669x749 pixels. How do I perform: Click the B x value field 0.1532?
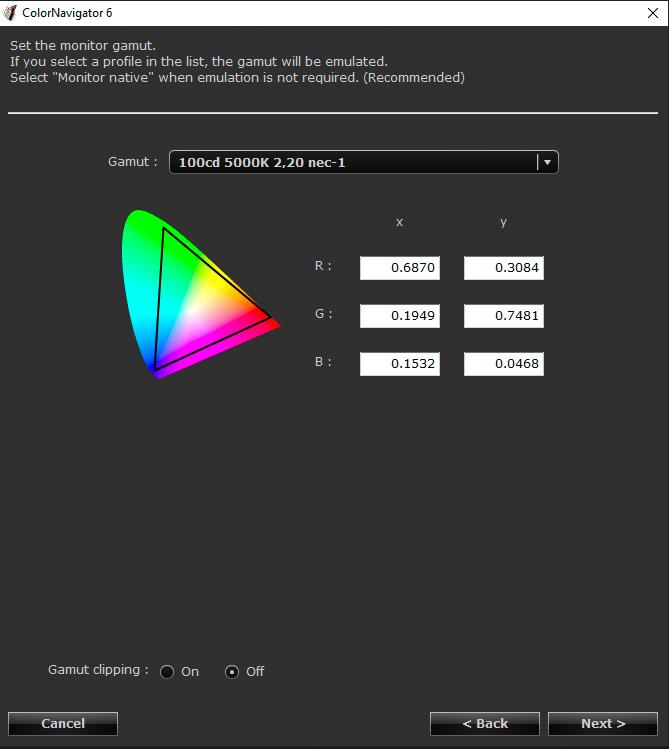(x=400, y=364)
